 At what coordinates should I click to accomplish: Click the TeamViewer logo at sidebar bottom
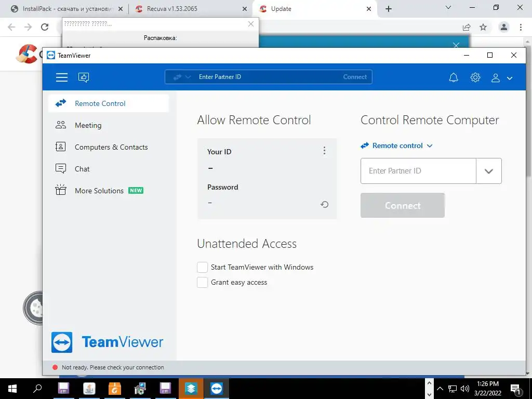coord(107,342)
